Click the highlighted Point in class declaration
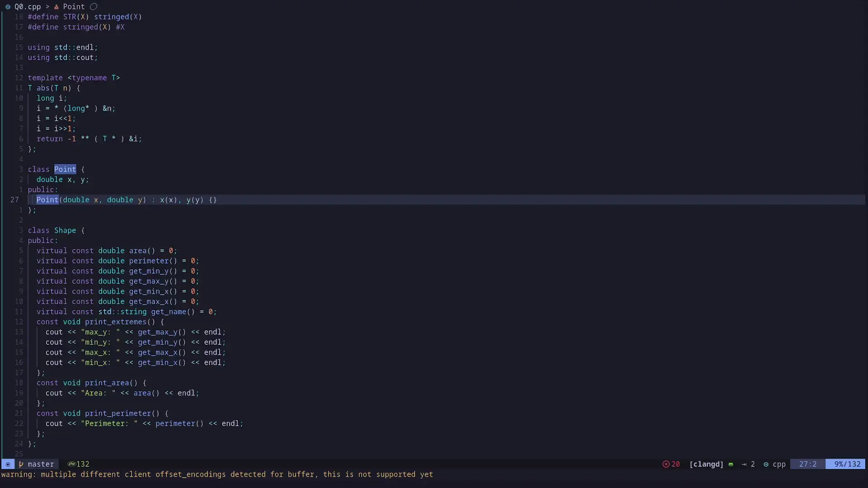868x488 pixels. point(65,169)
